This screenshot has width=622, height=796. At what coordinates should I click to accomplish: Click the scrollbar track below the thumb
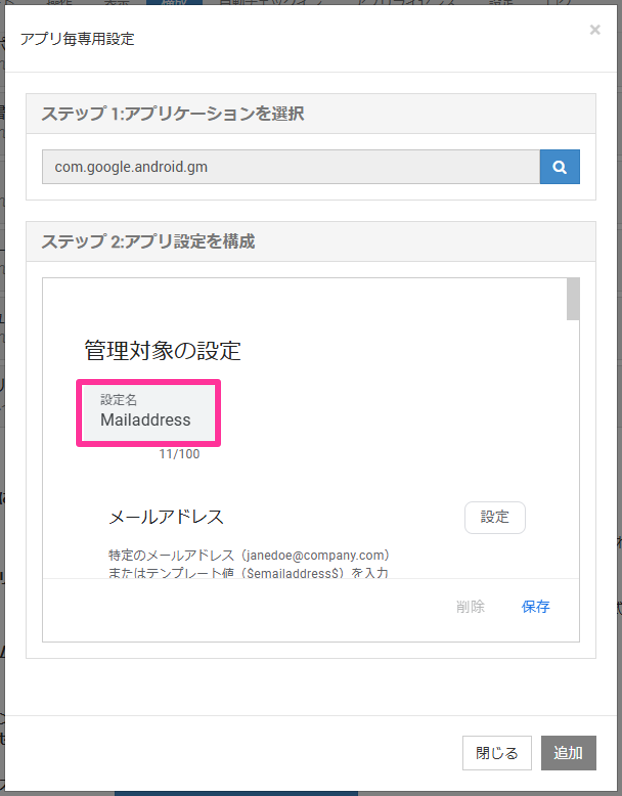[573, 450]
